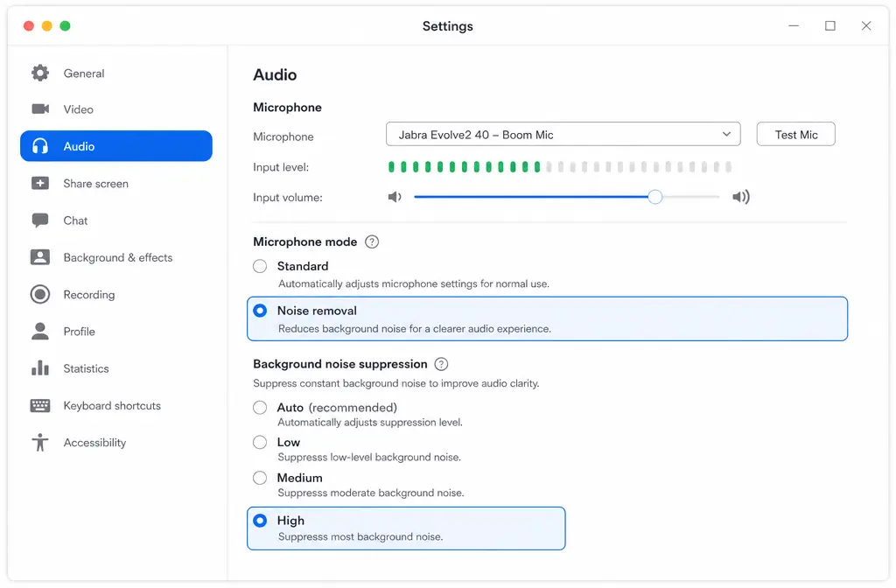Click the green macOS zoom dot
This screenshot has width=896, height=588.
click(x=65, y=25)
